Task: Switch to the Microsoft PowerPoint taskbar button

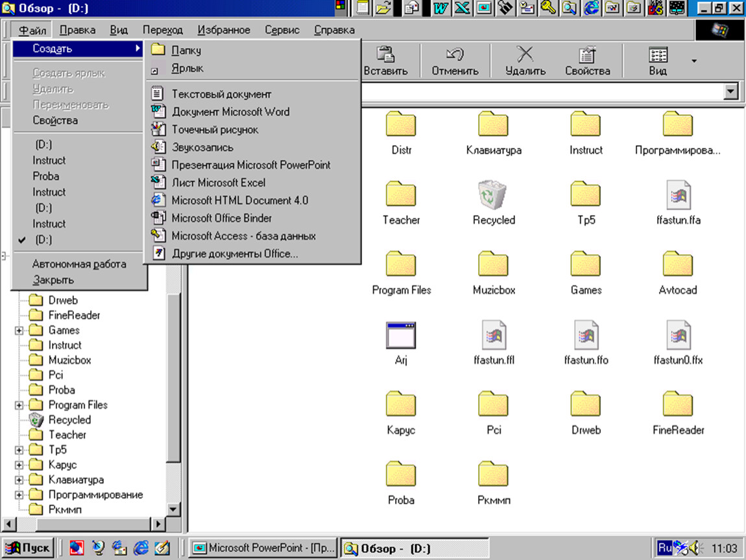Action: coord(263,548)
